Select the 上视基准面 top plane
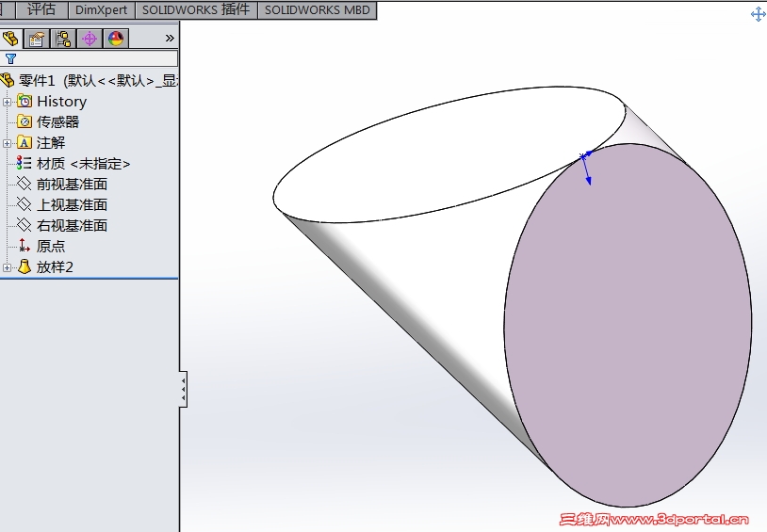Image resolution: width=767 pixels, height=532 pixels. point(72,204)
